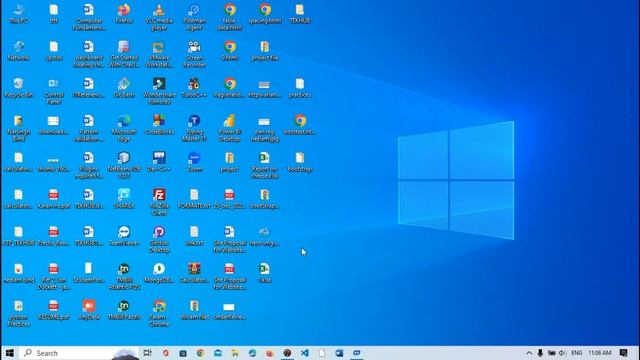Select the table data.html file
Image resolution: width=640 pixels, height=360 pixels.
point(229,17)
